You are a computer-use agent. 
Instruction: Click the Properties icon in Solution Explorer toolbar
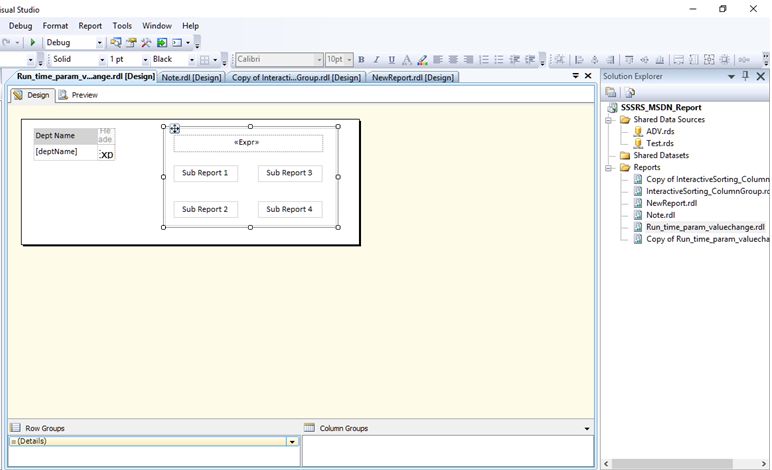(611, 92)
